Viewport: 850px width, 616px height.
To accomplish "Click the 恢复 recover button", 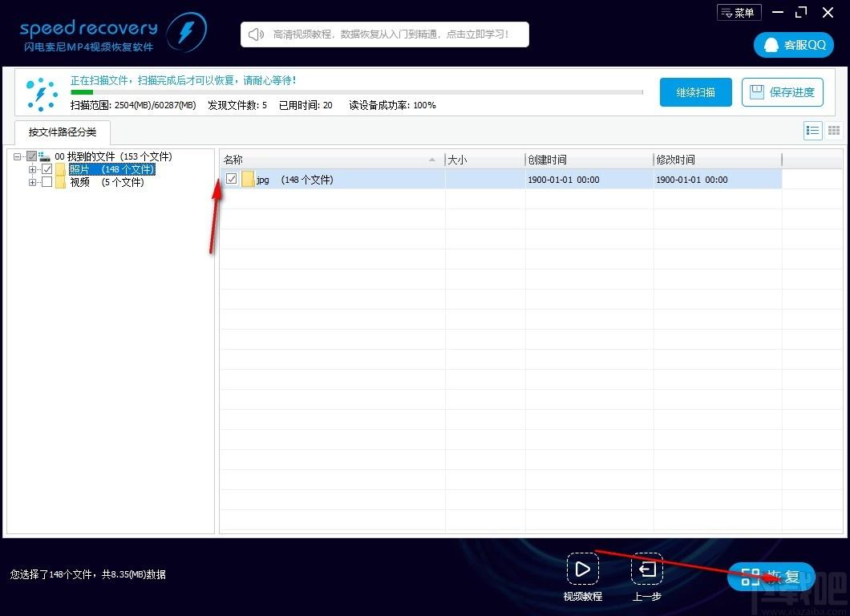I will click(x=771, y=577).
